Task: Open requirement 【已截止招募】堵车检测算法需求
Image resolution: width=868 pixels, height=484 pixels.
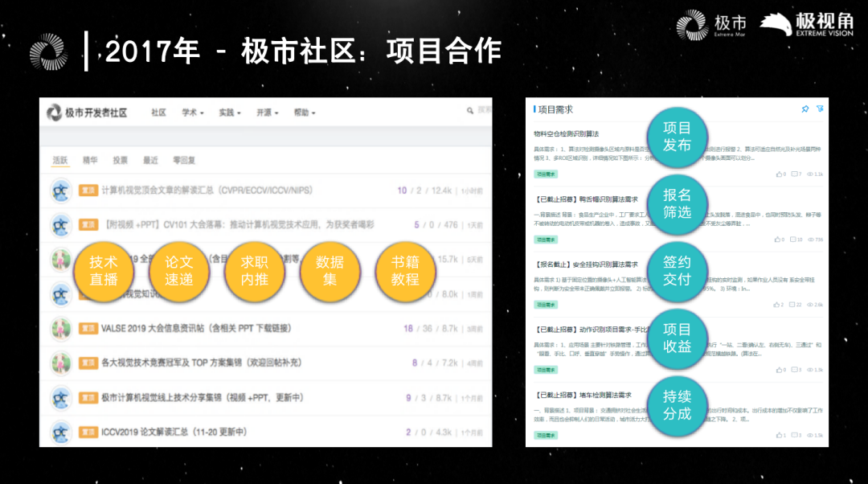Action: point(583,396)
